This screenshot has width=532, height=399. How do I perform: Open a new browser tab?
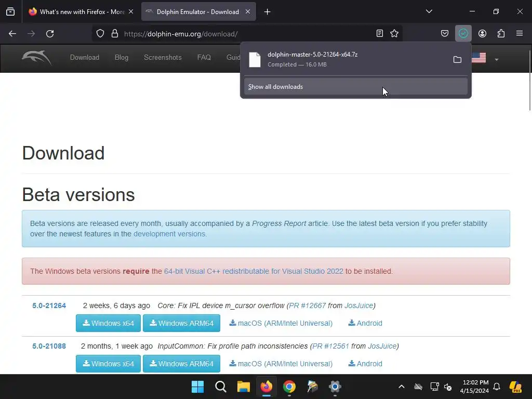click(x=268, y=12)
